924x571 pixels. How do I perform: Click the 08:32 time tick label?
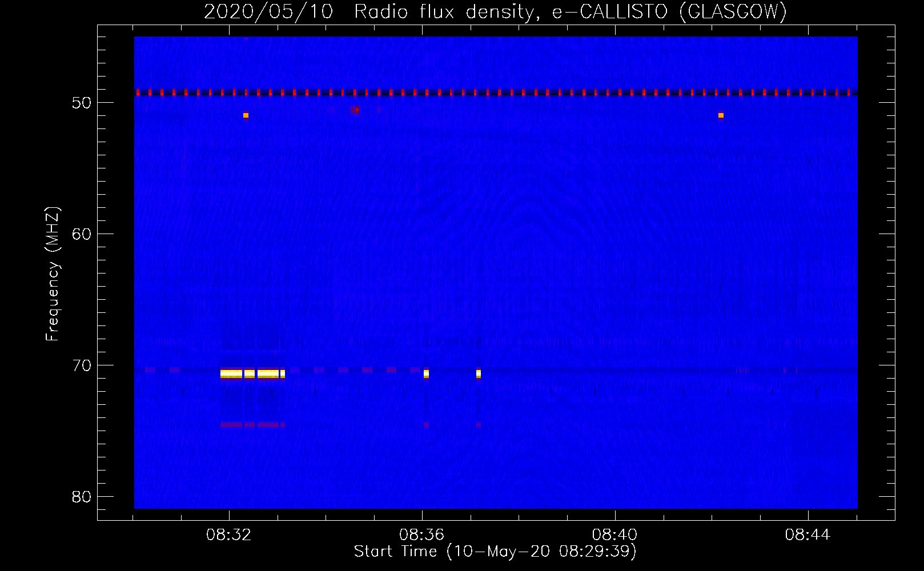(x=229, y=535)
